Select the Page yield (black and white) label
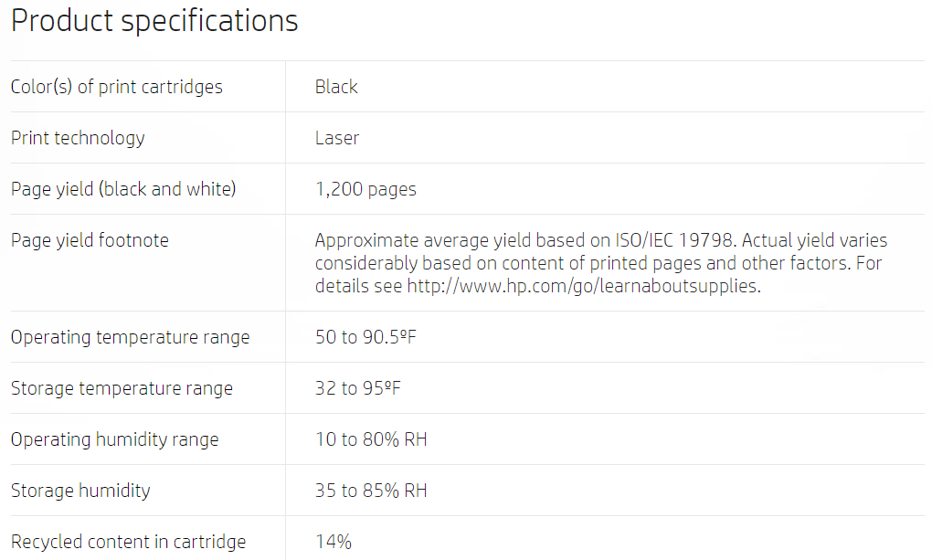The height and width of the screenshot is (560, 932). 123,189
